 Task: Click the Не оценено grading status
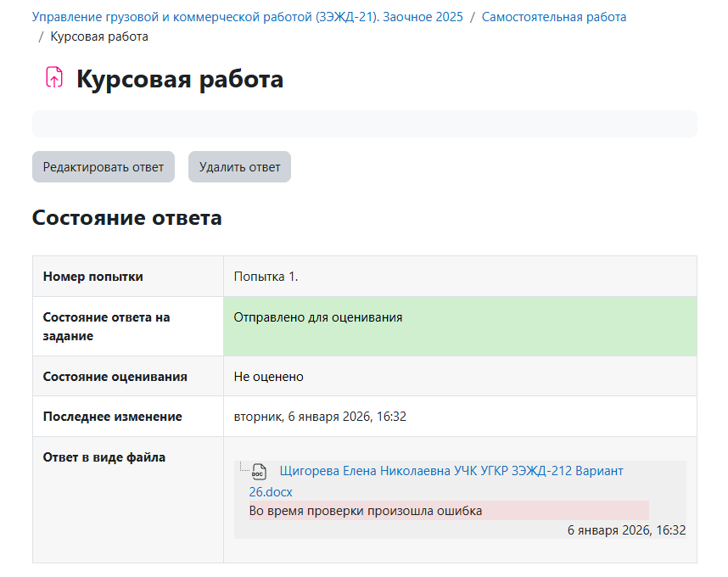click(268, 377)
